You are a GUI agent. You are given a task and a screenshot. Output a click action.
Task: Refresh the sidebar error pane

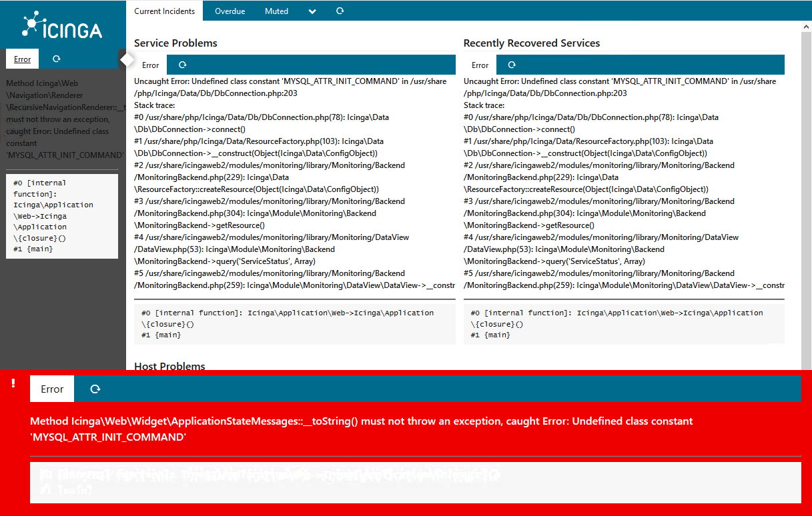pyautogui.click(x=57, y=59)
